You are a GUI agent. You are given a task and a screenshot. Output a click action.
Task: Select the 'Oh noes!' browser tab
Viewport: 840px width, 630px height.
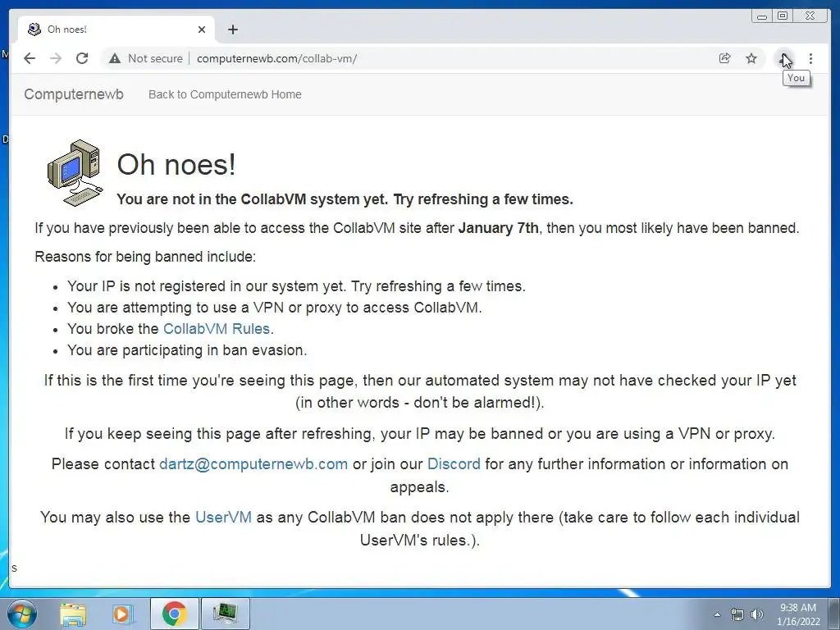pyautogui.click(x=116, y=30)
